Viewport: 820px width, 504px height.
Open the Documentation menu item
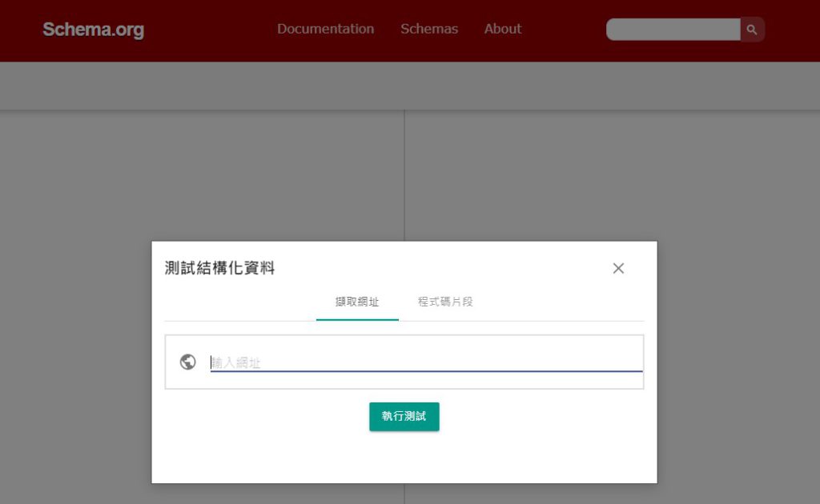click(325, 29)
